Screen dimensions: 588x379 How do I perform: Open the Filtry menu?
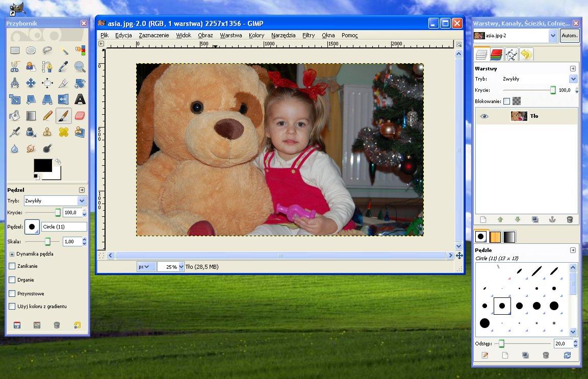(309, 35)
